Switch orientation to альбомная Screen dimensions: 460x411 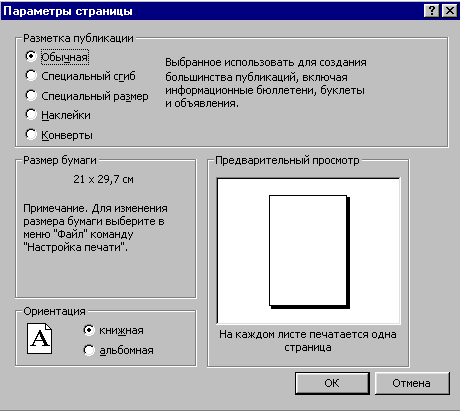pyautogui.click(x=118, y=350)
